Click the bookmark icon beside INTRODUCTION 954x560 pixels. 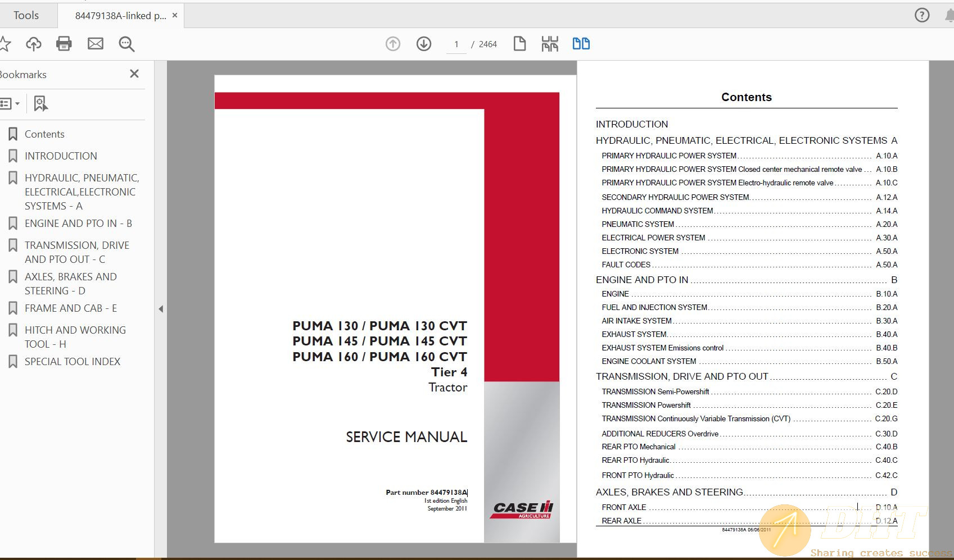12,156
